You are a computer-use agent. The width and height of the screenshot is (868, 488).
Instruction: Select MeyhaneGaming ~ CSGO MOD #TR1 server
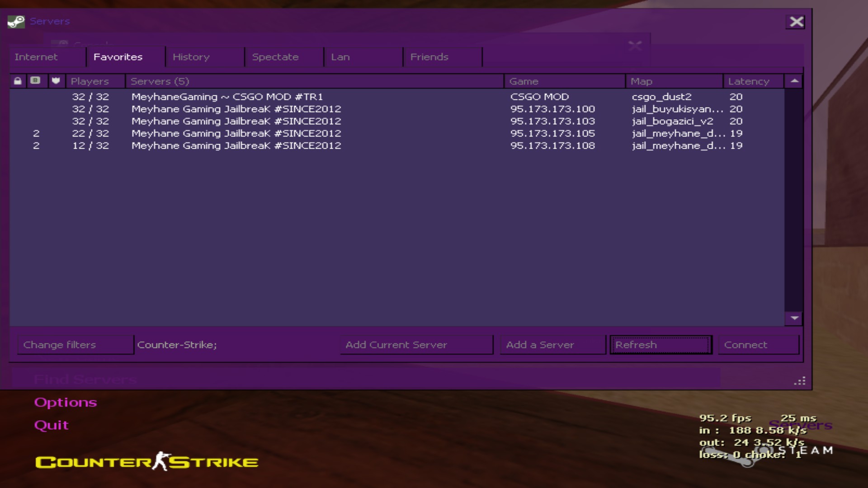397,97
